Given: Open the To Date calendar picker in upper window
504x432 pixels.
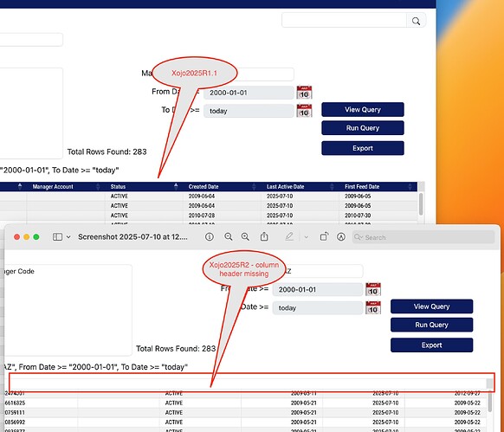Looking at the screenshot, I should (304, 111).
